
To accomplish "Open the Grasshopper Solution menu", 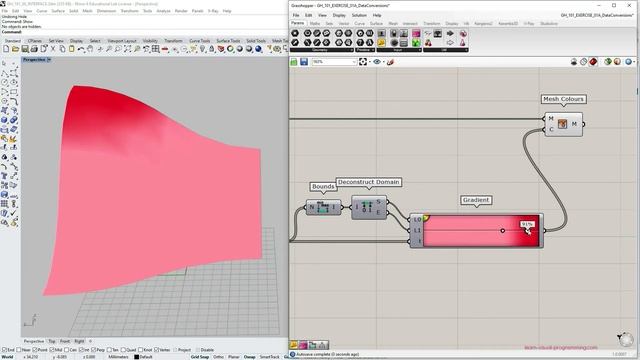I will pyautogui.click(x=359, y=15).
